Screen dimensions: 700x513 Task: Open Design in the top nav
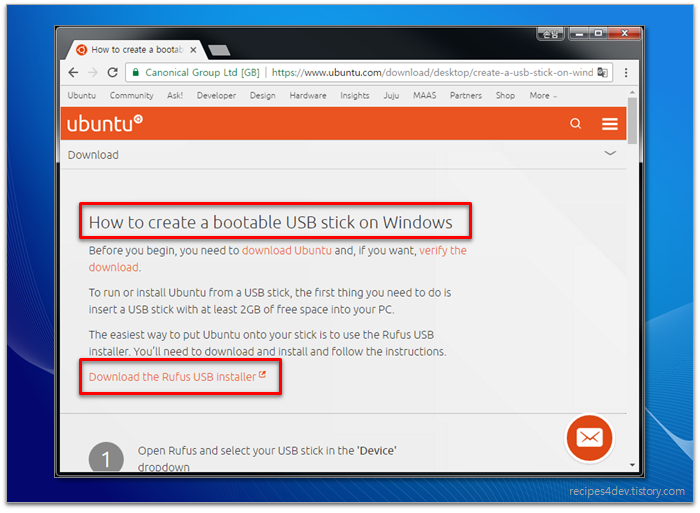[262, 96]
